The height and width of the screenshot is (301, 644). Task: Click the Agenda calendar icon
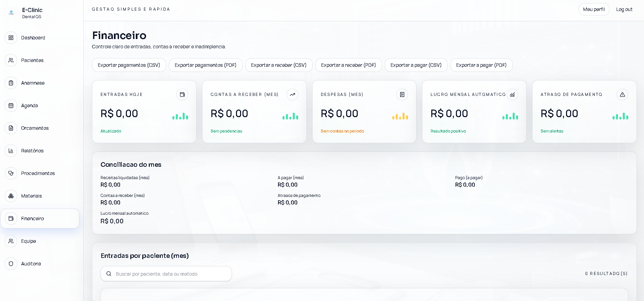point(11,105)
